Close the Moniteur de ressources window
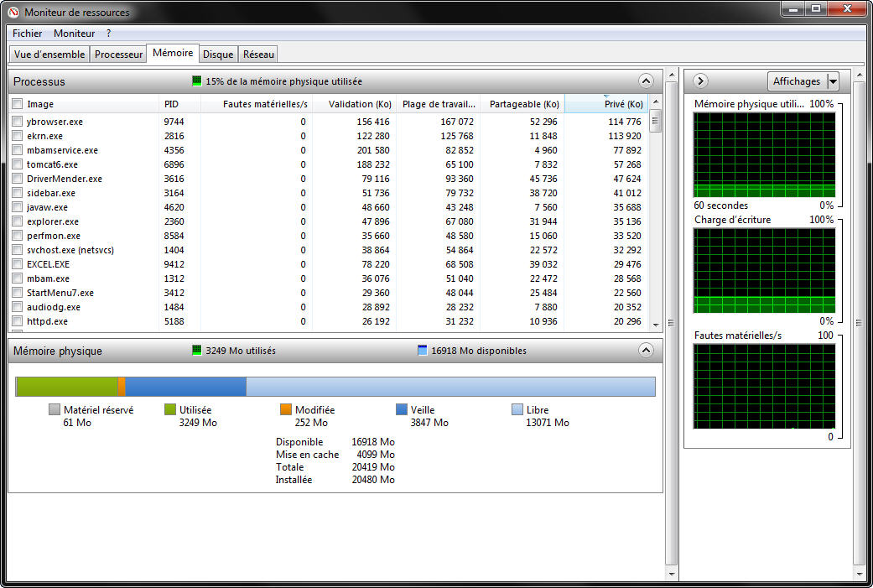 [847, 9]
